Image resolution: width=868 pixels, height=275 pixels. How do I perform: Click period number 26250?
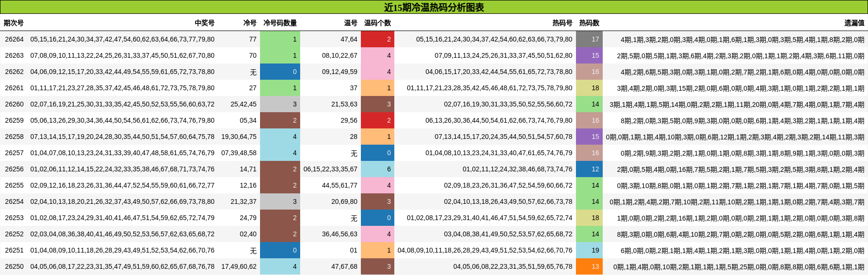[14, 266]
